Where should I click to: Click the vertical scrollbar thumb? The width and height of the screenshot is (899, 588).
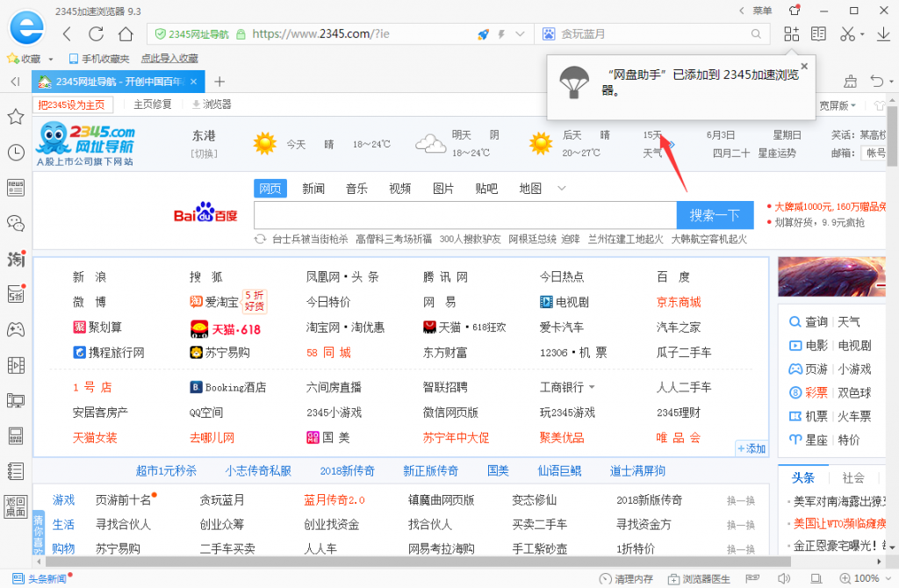pyautogui.click(x=892, y=134)
